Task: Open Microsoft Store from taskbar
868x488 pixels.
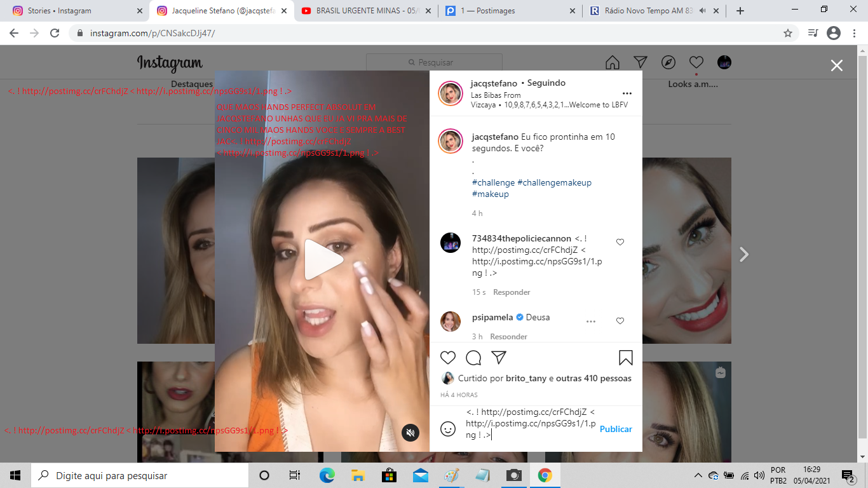Action: [x=389, y=475]
